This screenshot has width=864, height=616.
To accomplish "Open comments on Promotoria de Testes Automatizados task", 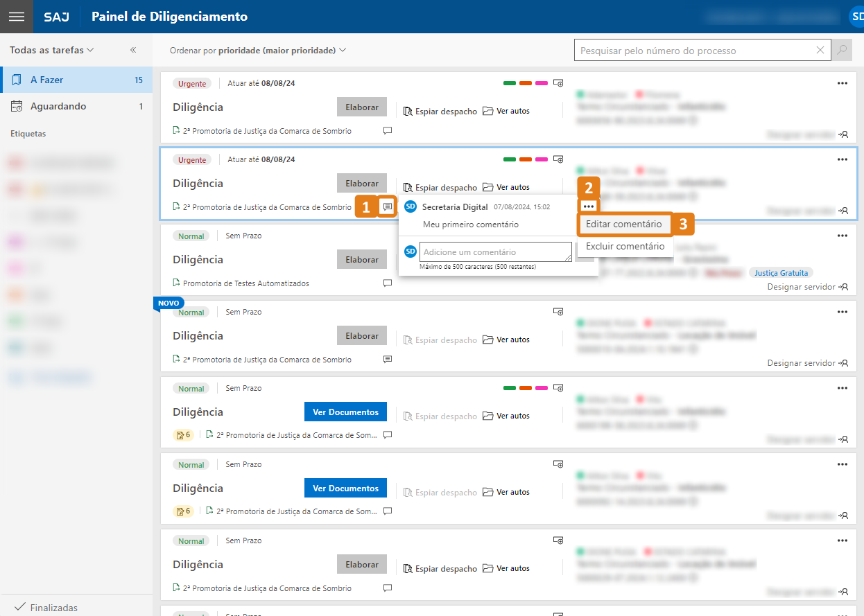I will coord(388,283).
